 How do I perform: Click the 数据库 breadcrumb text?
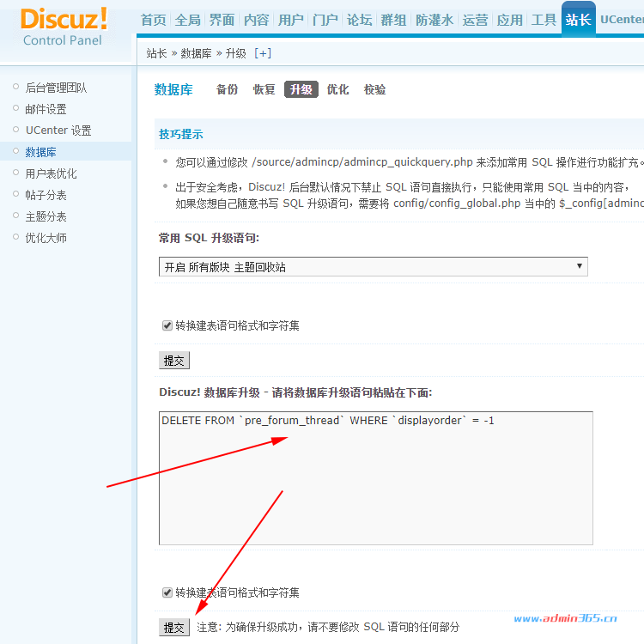click(x=196, y=53)
